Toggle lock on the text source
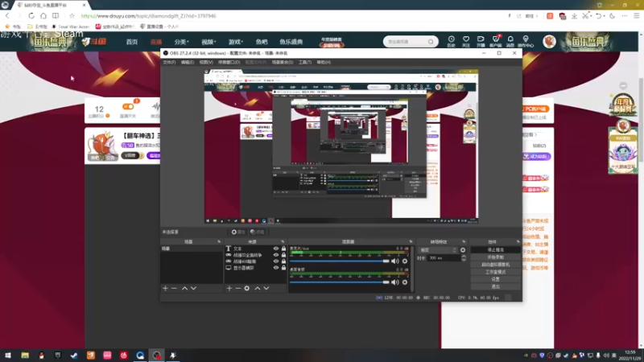 283,249
